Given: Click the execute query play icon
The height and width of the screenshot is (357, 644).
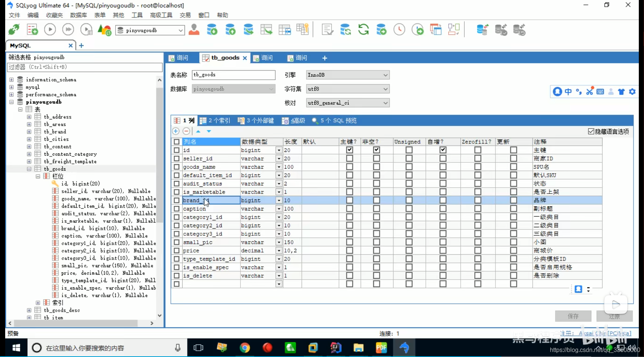Looking at the screenshot, I should 50,30.
